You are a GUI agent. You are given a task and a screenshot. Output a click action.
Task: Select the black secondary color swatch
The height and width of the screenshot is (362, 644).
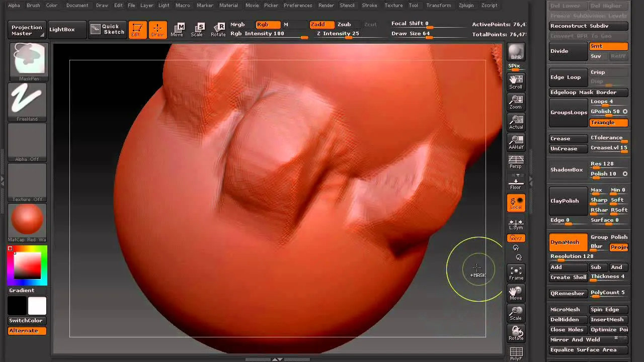17,306
